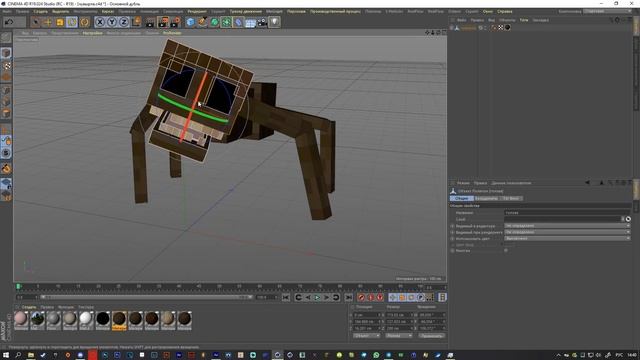Go to end of animation
Viewport: 640px width, 360px height.
348,297
